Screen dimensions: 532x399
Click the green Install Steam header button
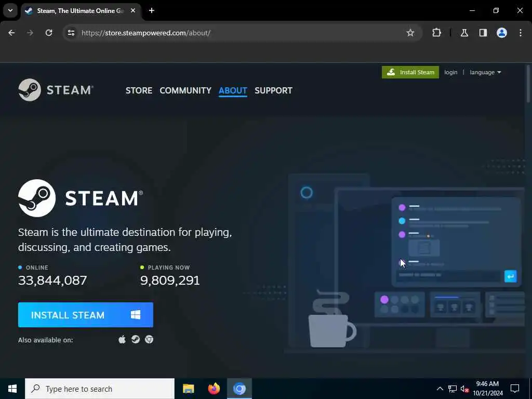click(410, 72)
